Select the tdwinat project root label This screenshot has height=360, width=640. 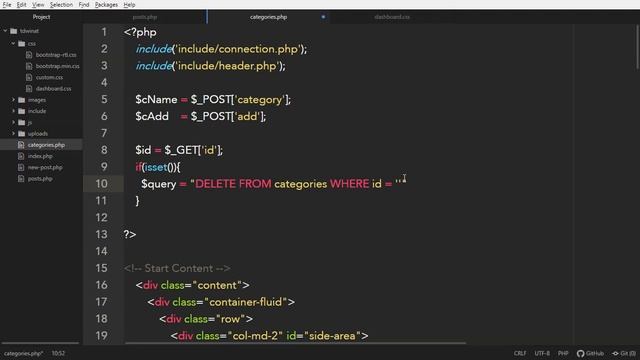click(x=29, y=31)
